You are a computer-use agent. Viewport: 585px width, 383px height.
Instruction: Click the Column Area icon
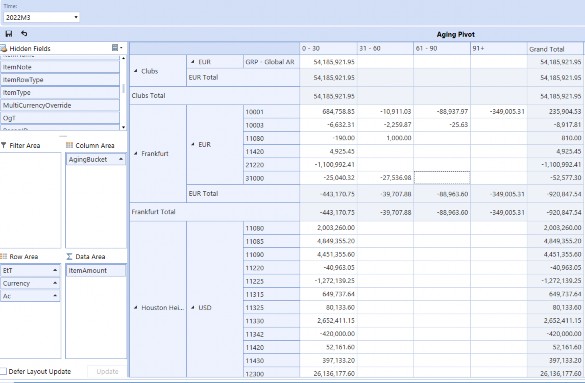[x=69, y=145]
